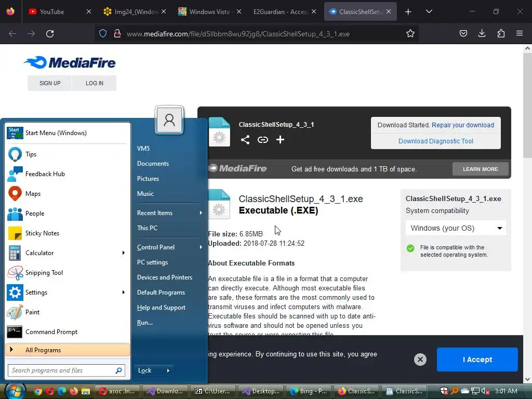Click the search magnifier in Start search box
Screen dimensions: 532x399
(x=119, y=370)
